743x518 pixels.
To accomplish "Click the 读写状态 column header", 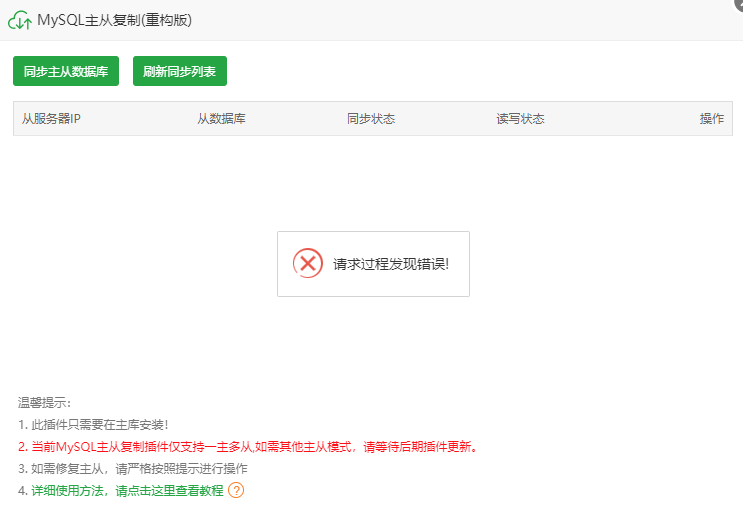I will (x=520, y=118).
